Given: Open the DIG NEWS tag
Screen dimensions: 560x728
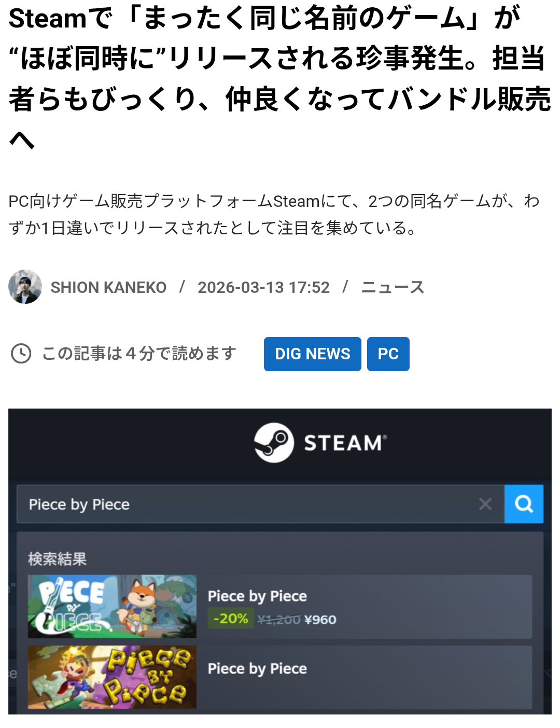Looking at the screenshot, I should [x=312, y=354].
